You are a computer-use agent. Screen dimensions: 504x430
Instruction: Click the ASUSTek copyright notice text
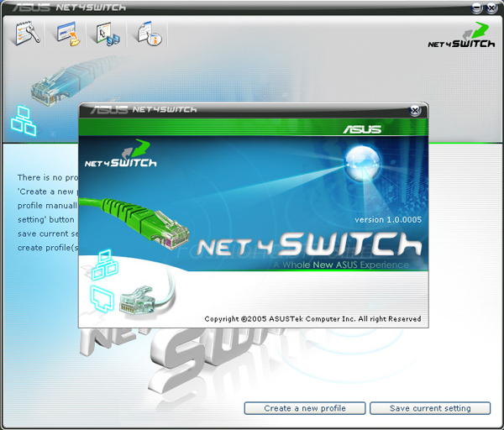point(312,319)
